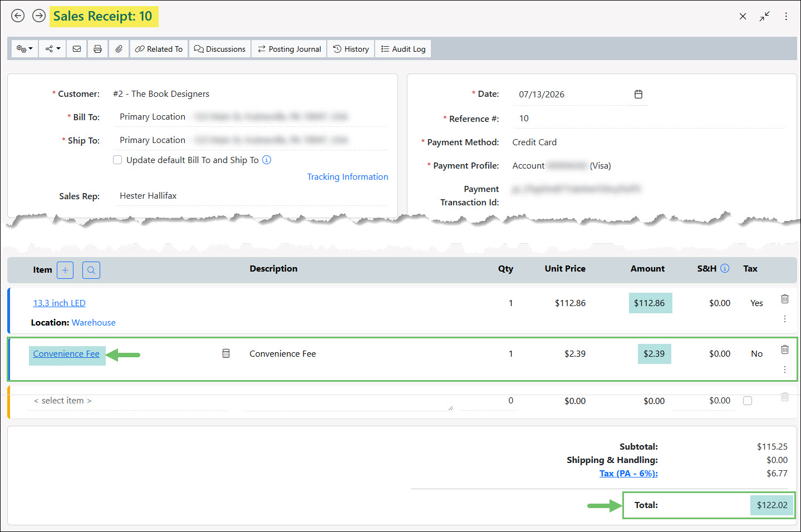
Task: Open Convenience Fee row options menu
Action: pos(785,370)
